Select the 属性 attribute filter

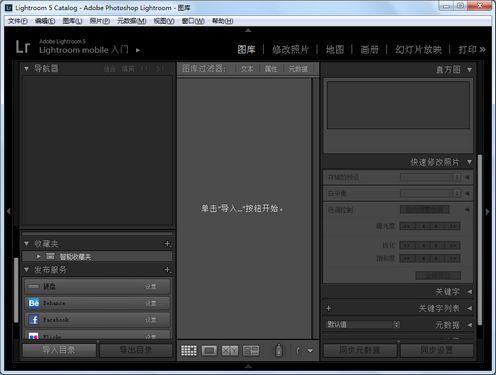click(271, 69)
